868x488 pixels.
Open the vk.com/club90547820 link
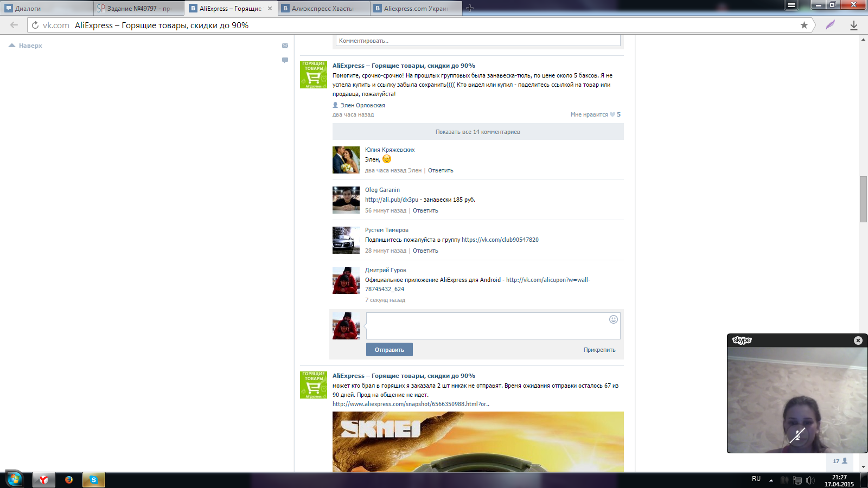[x=500, y=240]
